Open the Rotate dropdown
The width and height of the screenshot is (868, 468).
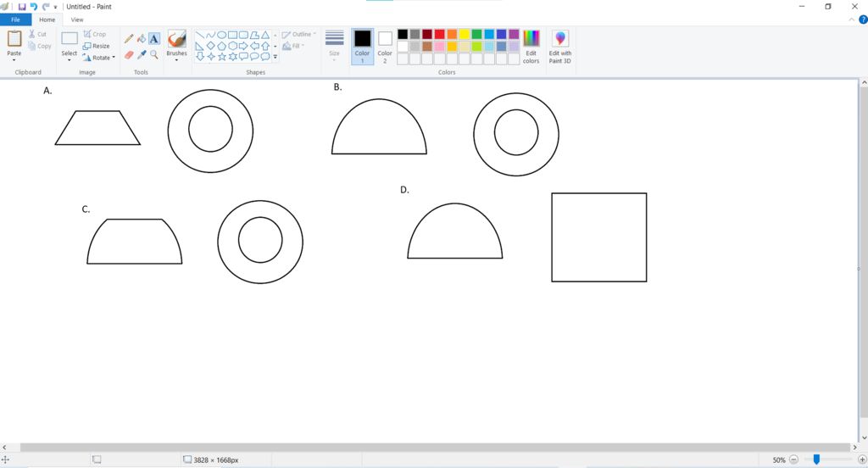pyautogui.click(x=98, y=58)
